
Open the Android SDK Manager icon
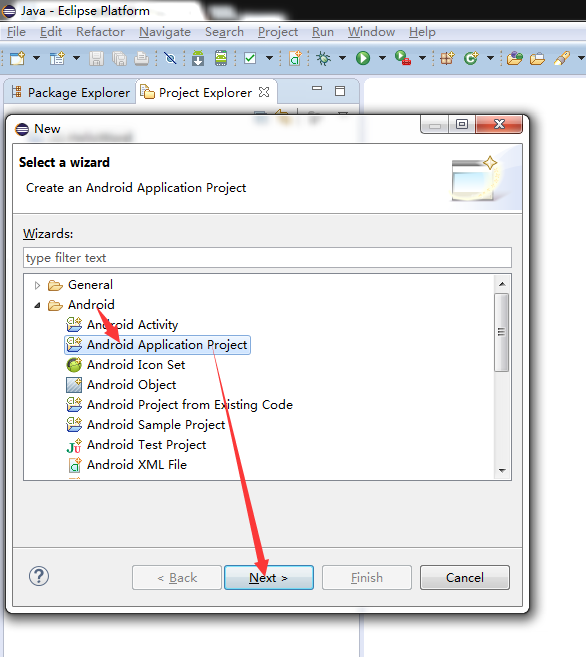click(x=198, y=58)
